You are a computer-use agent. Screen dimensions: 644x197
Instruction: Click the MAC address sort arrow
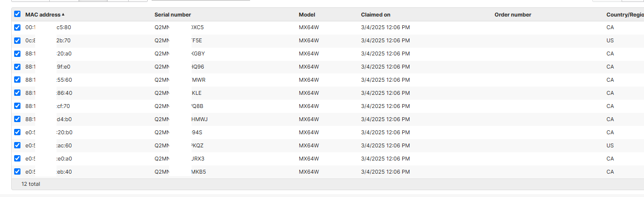tap(63, 15)
